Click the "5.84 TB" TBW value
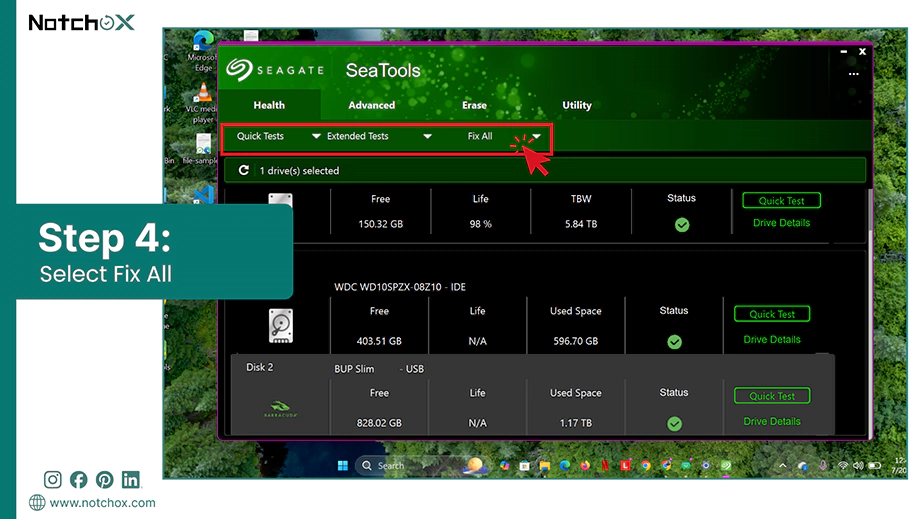922x519 pixels. (x=581, y=224)
